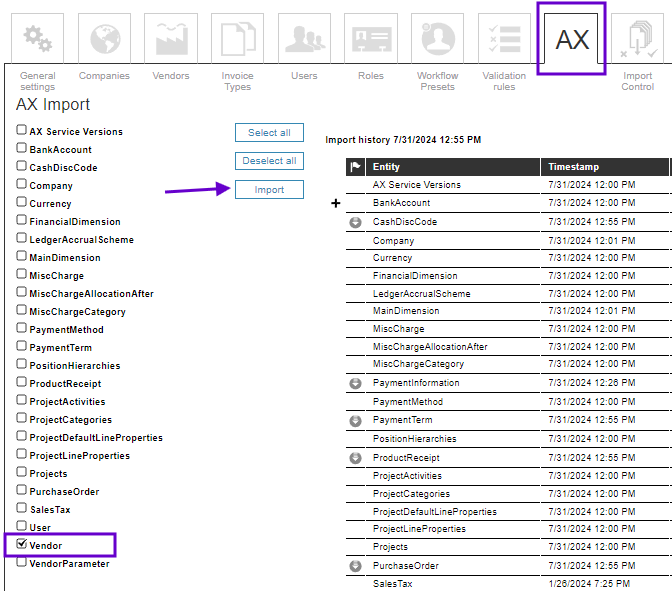Check the VendorParameter checkbox
The height and width of the screenshot is (591, 672).
(21, 561)
